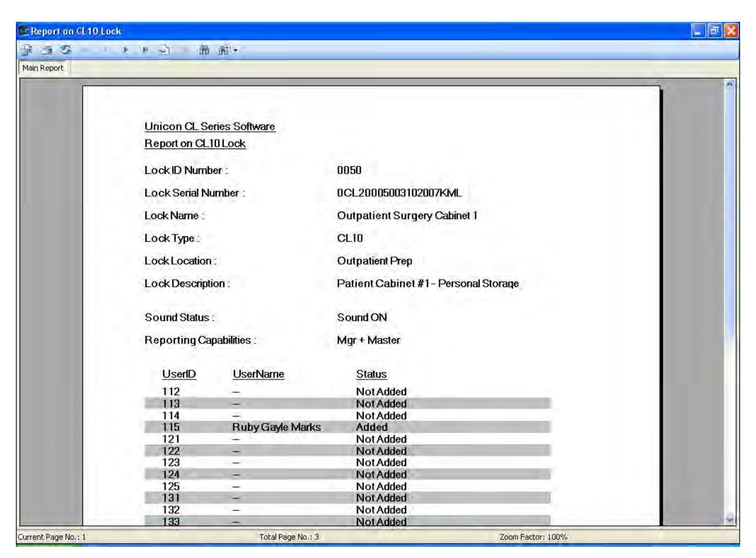Click the "Lock Description :" label

click(x=187, y=283)
